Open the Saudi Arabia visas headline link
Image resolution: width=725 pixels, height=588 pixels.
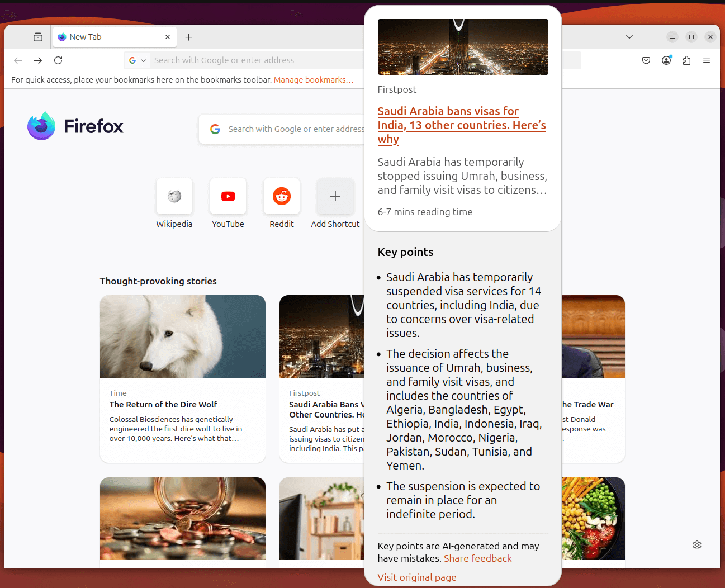click(x=461, y=125)
